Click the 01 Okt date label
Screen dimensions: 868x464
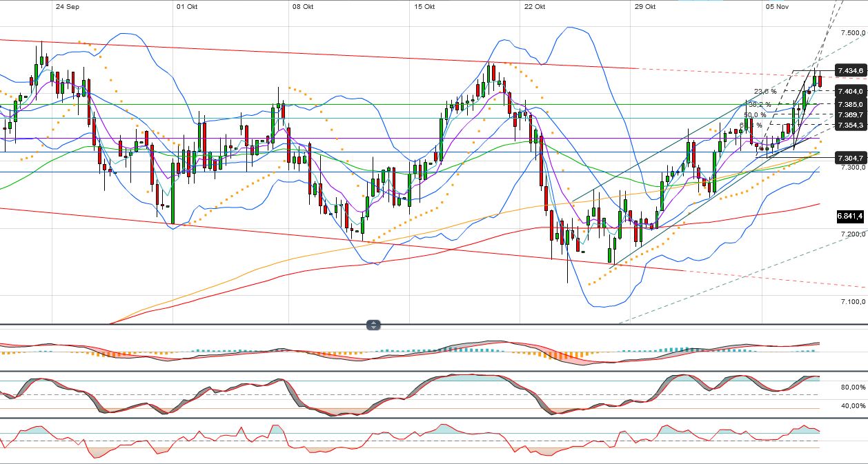click(188, 6)
